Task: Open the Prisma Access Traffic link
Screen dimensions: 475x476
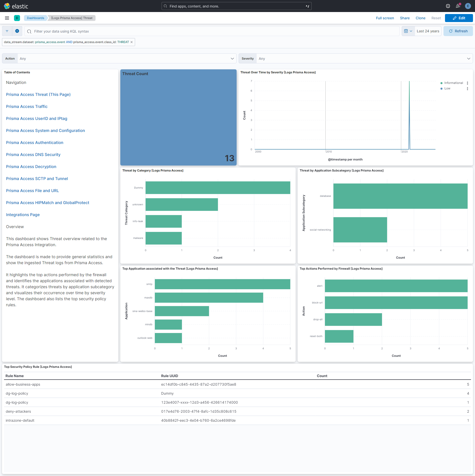Action: 27,106
